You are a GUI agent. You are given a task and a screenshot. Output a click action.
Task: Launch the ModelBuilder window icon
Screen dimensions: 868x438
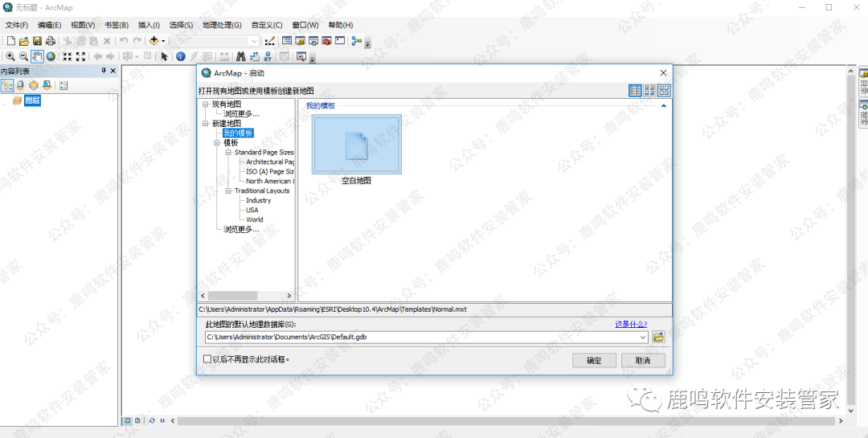coord(357,41)
